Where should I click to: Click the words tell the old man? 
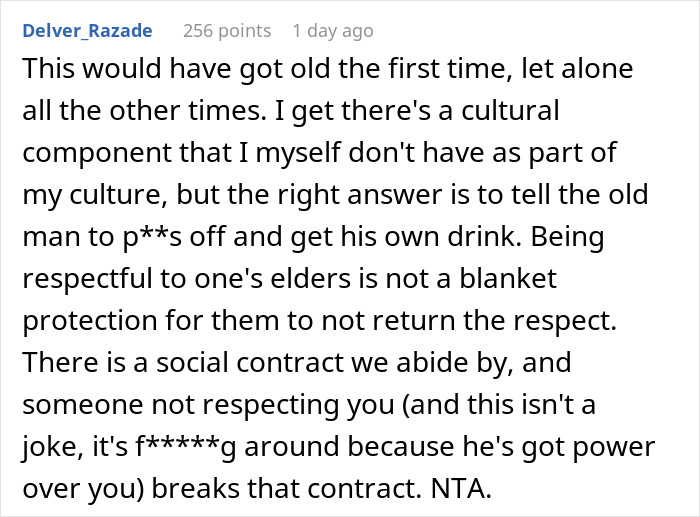[335, 216]
